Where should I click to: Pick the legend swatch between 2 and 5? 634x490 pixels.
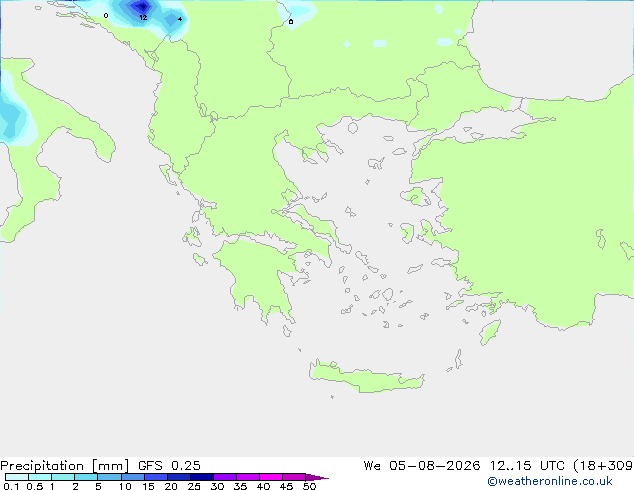click(86, 477)
